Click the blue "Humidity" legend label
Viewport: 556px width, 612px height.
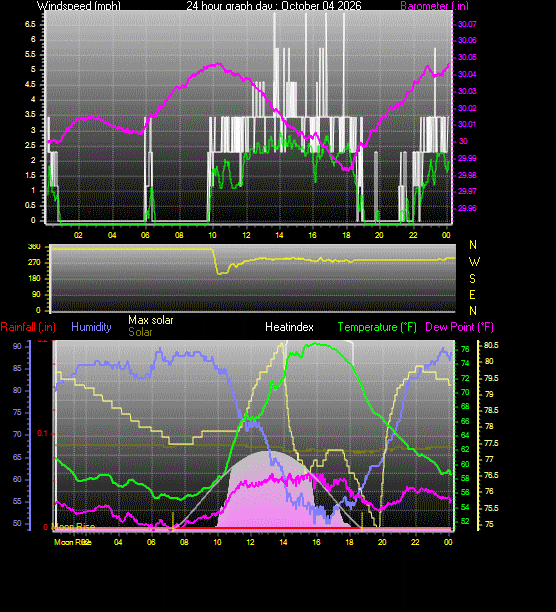91,327
